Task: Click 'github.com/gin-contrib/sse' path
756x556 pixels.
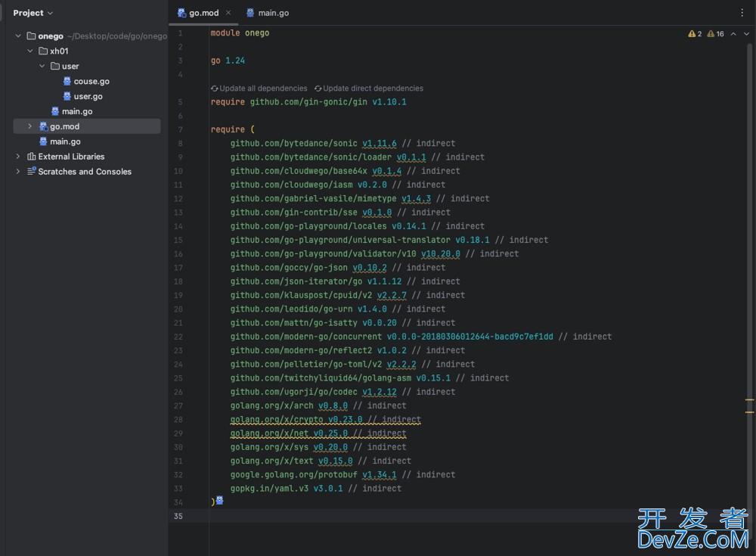Action: (x=294, y=213)
